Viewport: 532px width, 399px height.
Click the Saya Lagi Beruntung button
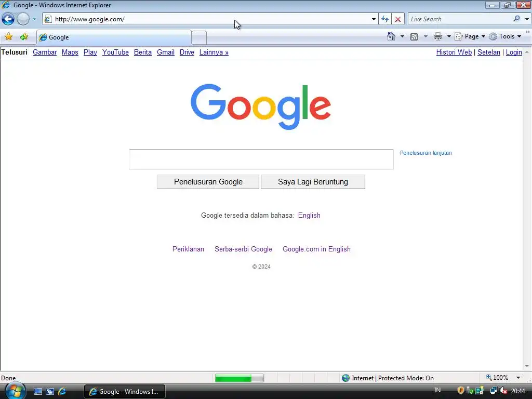tap(313, 182)
